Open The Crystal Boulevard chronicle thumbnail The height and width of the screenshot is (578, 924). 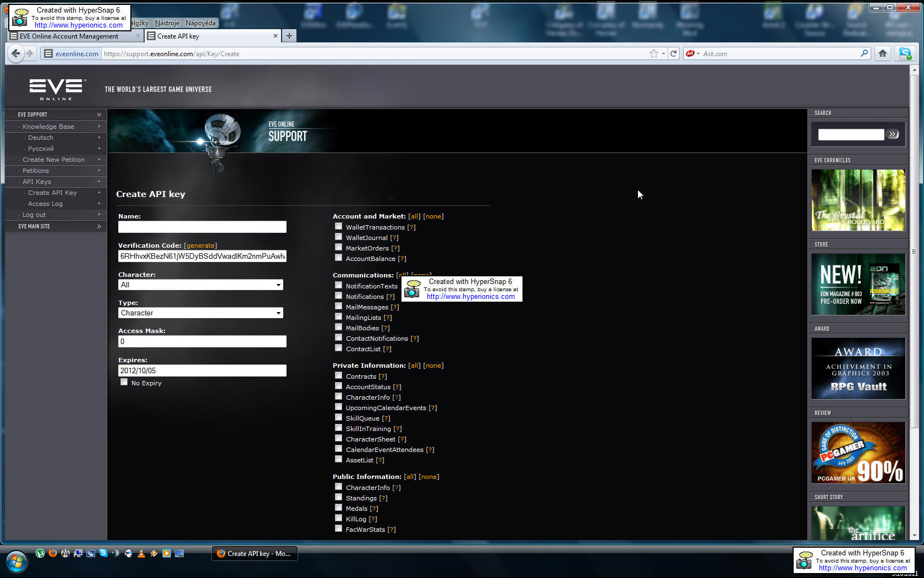click(x=858, y=200)
